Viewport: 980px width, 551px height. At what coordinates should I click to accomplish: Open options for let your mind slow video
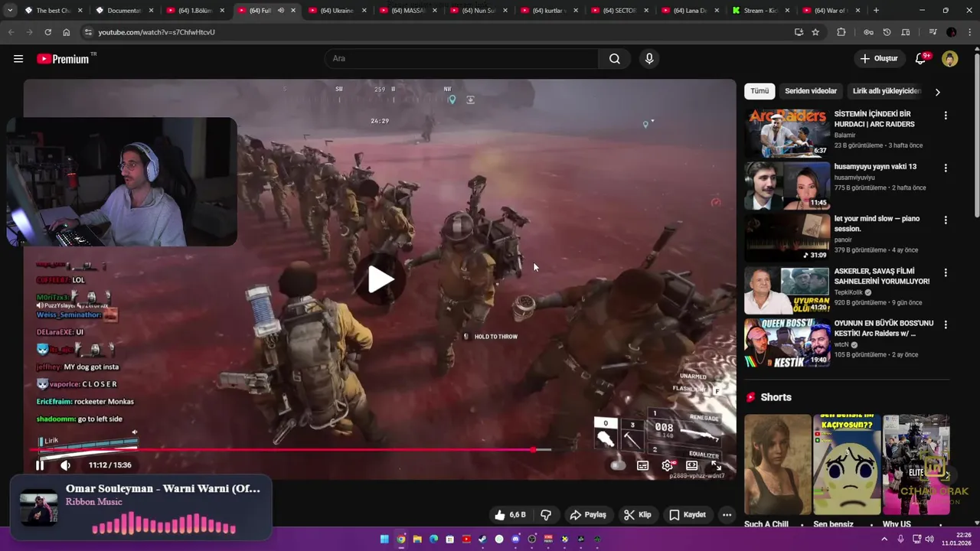946,220
